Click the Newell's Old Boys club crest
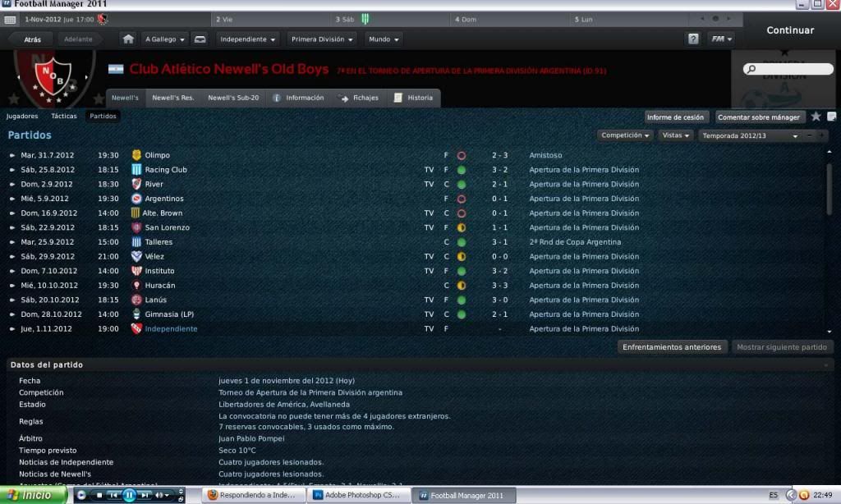The height and width of the screenshot is (504, 841). tap(53, 78)
